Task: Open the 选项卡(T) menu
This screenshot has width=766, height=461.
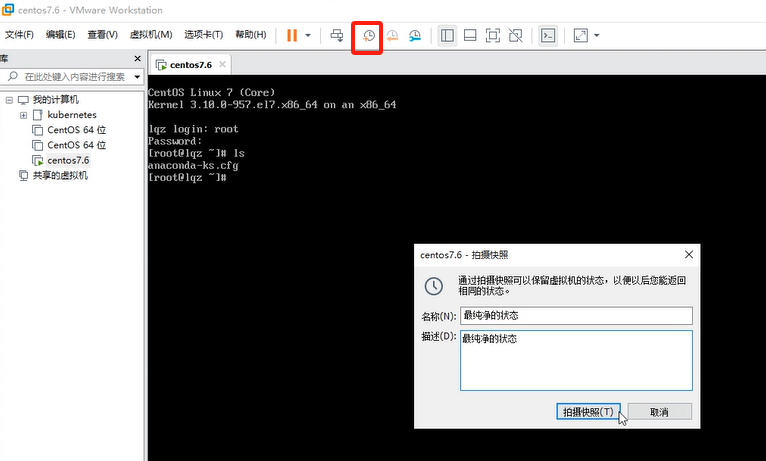Action: [x=203, y=35]
